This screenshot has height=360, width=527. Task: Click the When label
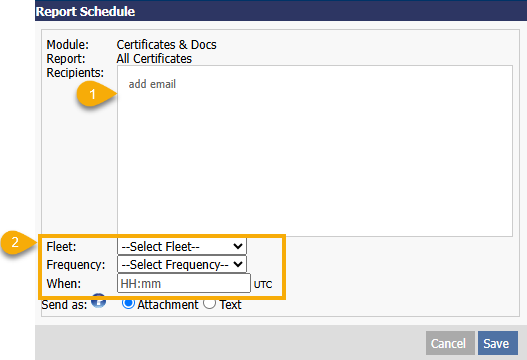(64, 284)
